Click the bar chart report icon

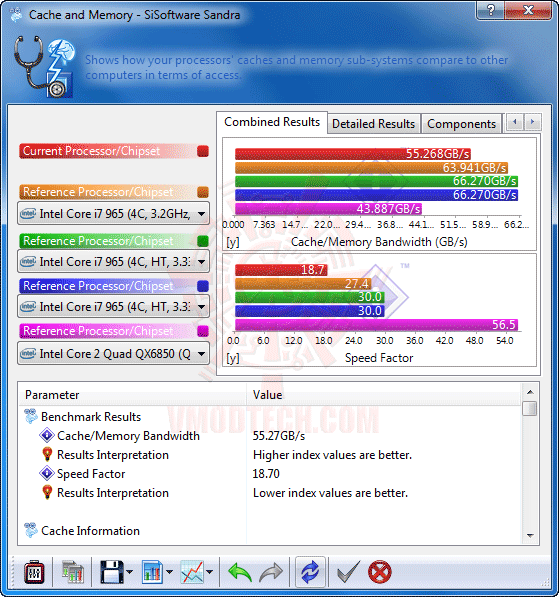click(x=152, y=571)
